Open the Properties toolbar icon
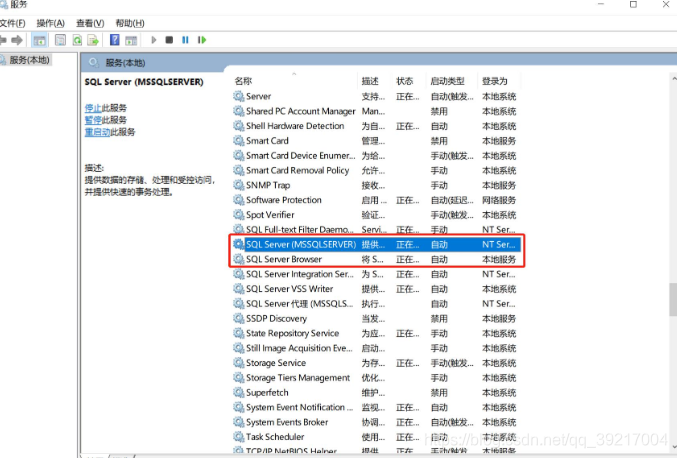 tap(60, 40)
